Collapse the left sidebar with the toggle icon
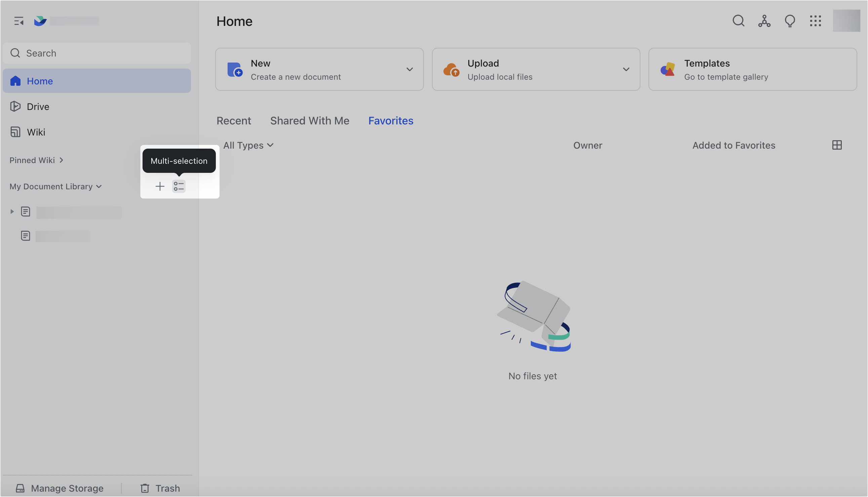 [x=19, y=21]
